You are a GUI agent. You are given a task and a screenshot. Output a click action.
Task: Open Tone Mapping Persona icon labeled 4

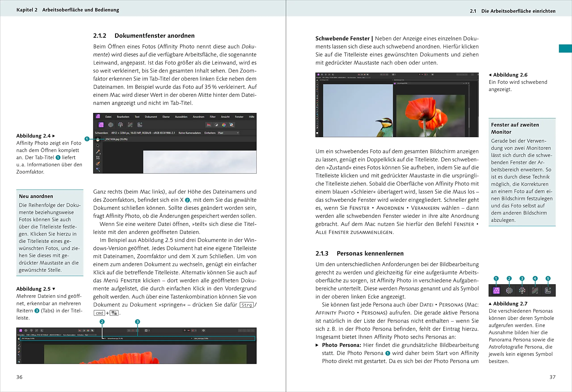[x=535, y=291]
